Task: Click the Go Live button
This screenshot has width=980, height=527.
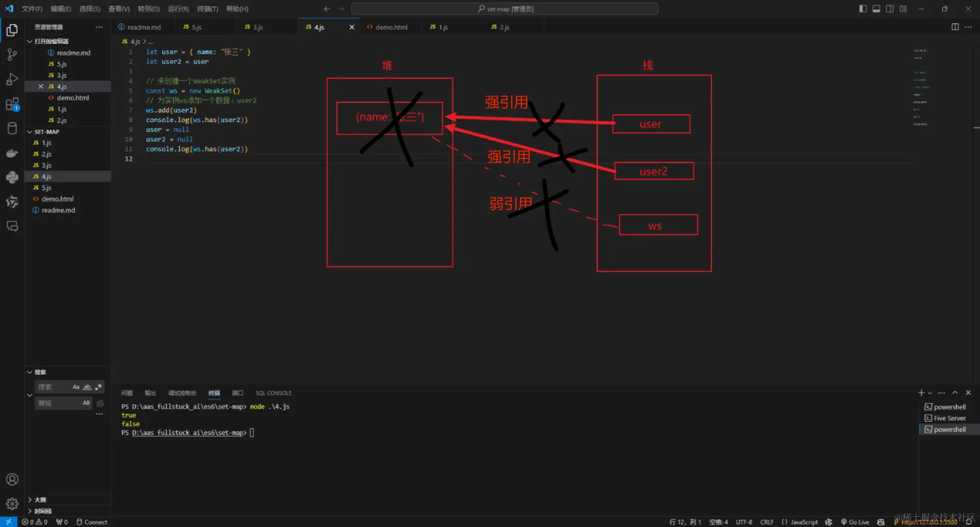Action: (855, 522)
